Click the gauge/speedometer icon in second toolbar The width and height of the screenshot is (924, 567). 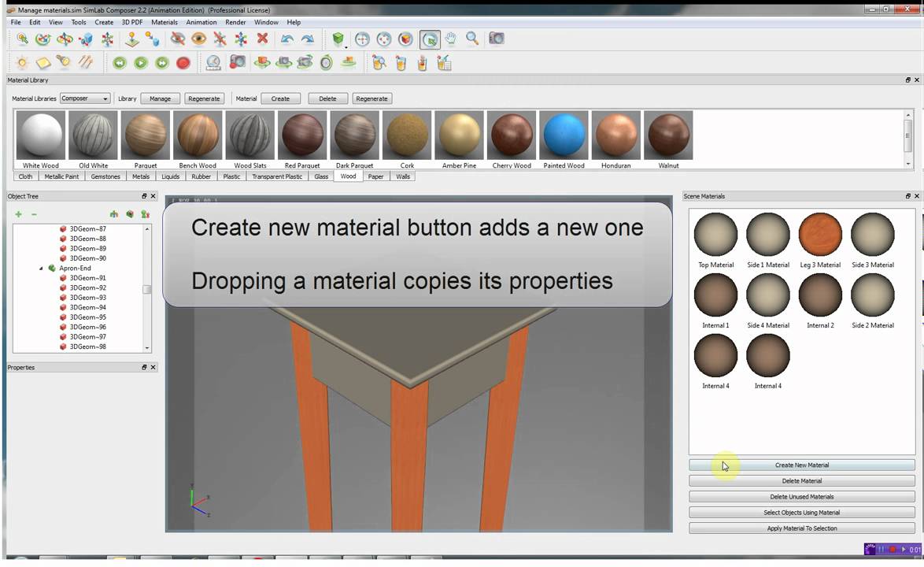click(213, 62)
